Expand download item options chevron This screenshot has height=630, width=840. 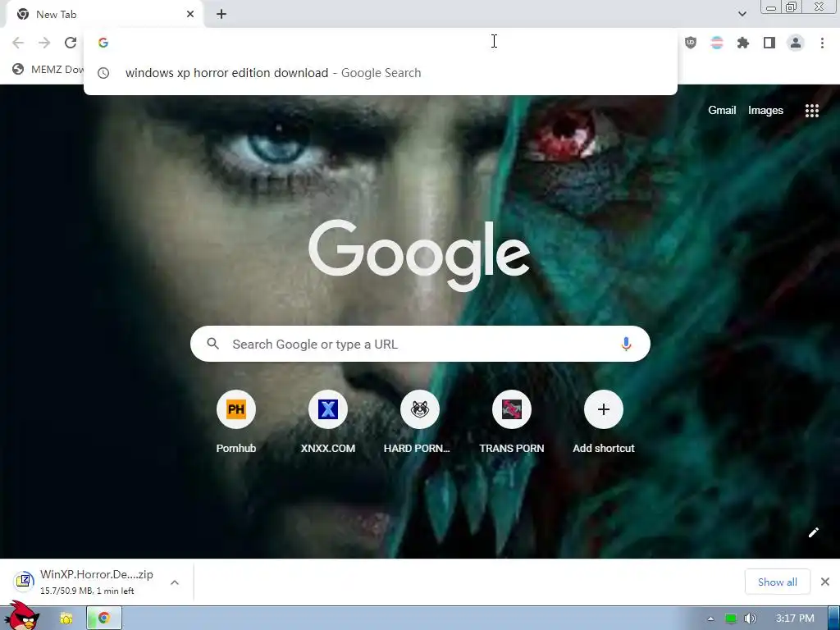[x=175, y=582]
